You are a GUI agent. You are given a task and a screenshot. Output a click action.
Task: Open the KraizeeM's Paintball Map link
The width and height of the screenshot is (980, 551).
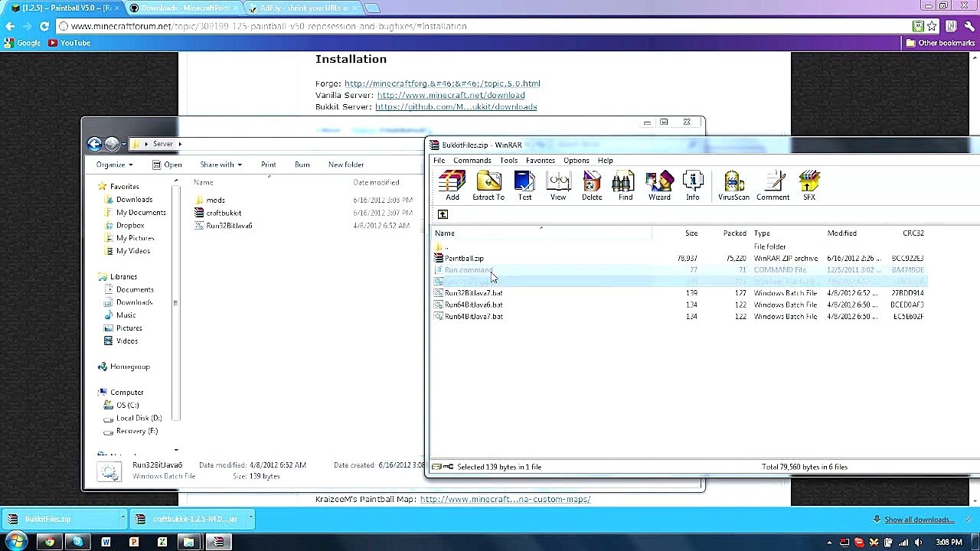coord(505,499)
